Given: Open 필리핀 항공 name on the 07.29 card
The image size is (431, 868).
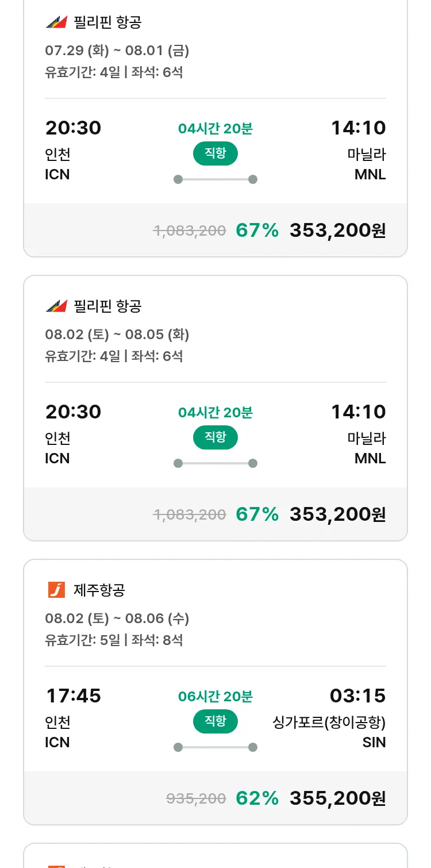Looking at the screenshot, I should (x=107, y=22).
